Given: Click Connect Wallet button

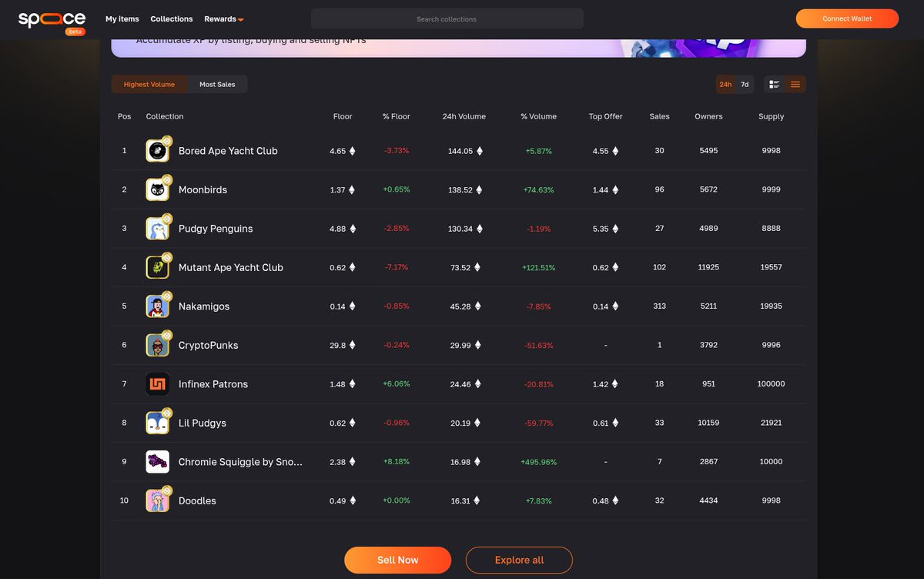Looking at the screenshot, I should click(x=847, y=18).
